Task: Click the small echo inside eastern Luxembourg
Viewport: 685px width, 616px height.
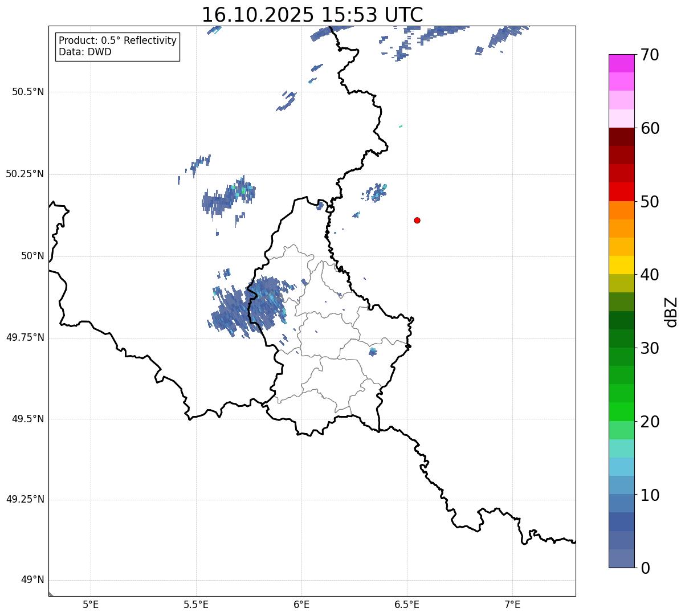Action: (373, 352)
